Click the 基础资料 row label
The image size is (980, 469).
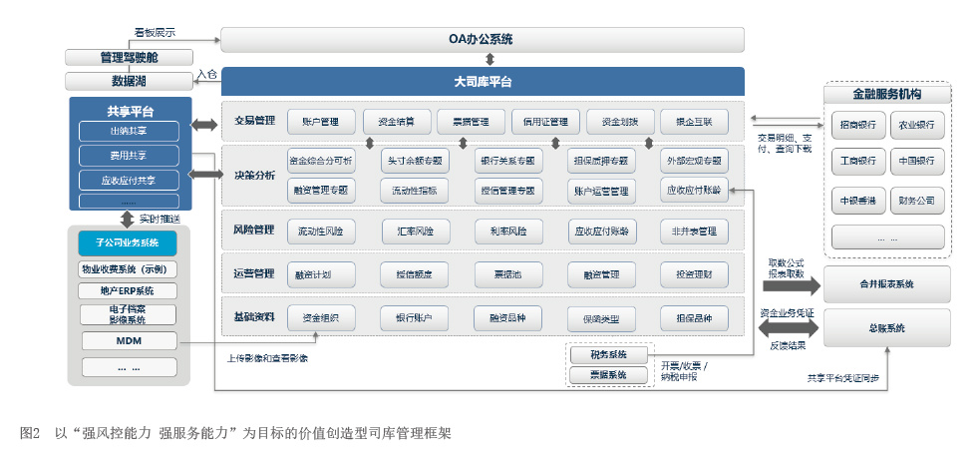point(254,317)
